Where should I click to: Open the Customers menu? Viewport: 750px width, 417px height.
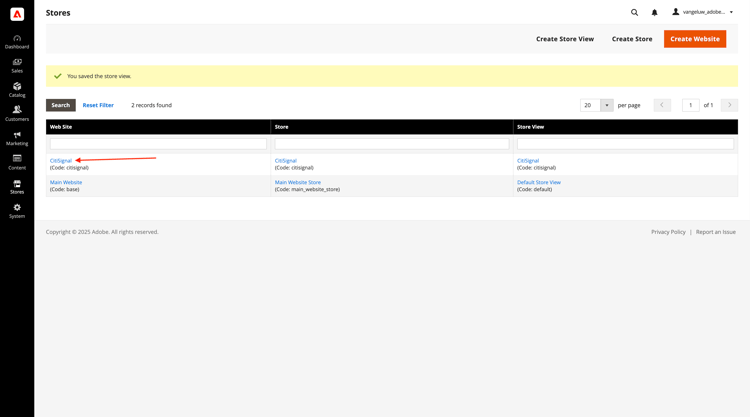[17, 114]
